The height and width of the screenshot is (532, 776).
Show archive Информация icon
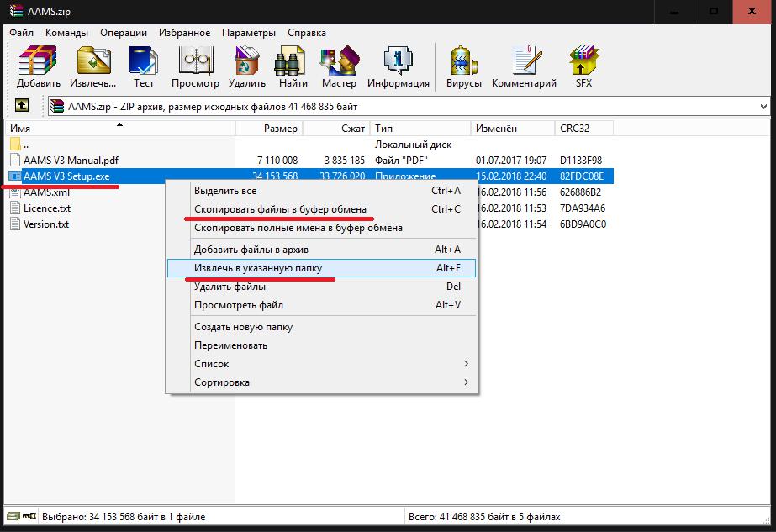coord(398,61)
